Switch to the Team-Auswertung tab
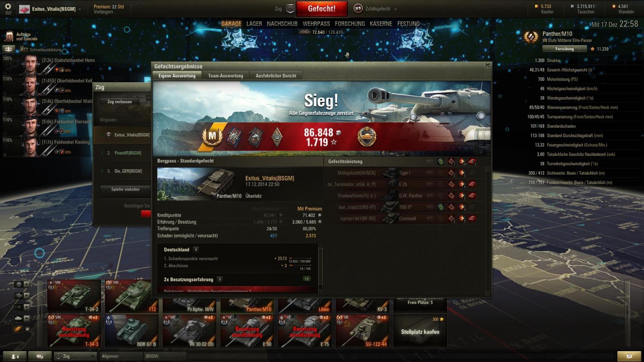The height and width of the screenshot is (362, 644). click(x=226, y=76)
